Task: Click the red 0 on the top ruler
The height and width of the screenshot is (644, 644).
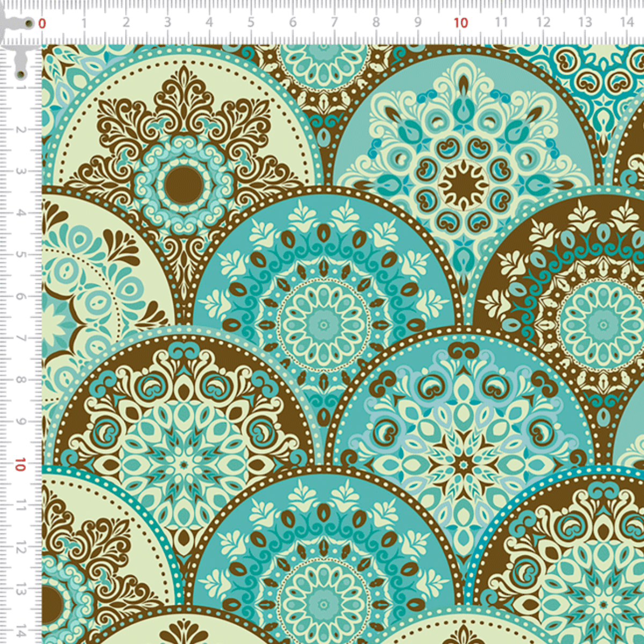Action: pos(42,23)
